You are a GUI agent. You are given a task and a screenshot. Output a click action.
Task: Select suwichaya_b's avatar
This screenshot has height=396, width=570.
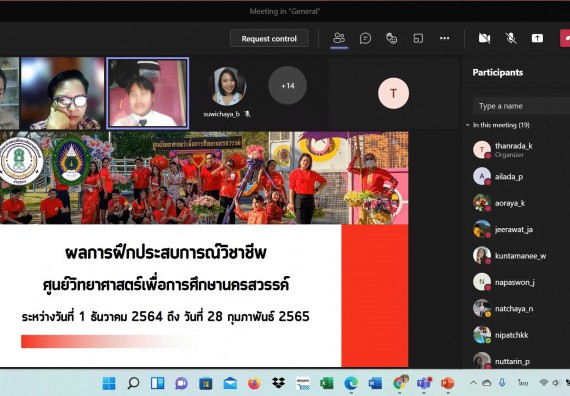click(x=228, y=87)
